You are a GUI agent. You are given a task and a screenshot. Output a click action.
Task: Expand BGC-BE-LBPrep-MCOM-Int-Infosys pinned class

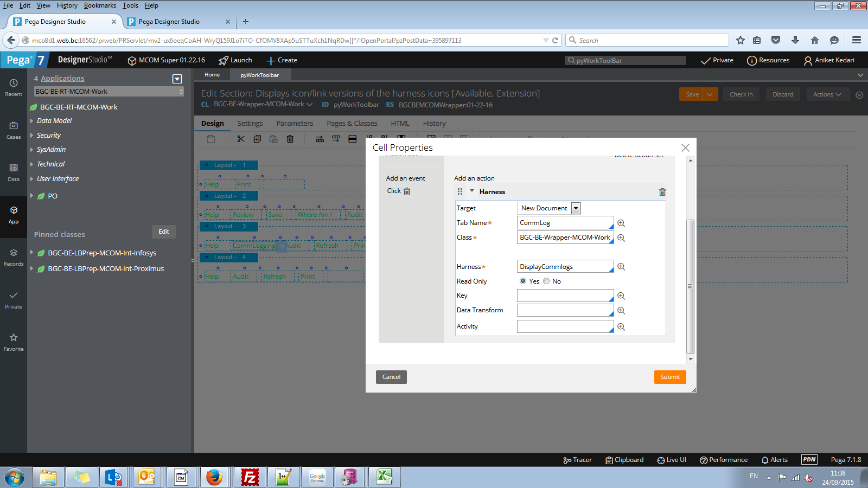tap(31, 253)
